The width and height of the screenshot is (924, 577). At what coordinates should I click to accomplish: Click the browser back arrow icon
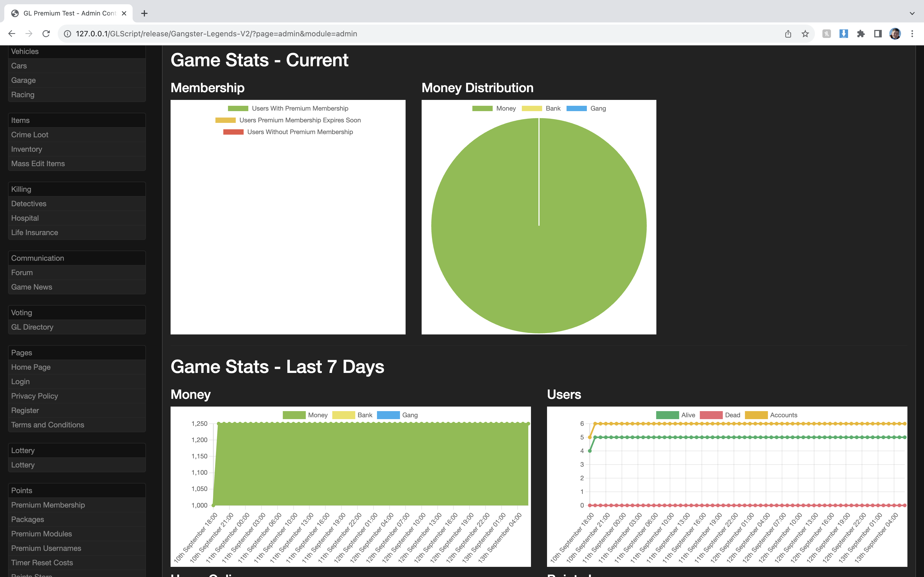click(x=11, y=34)
